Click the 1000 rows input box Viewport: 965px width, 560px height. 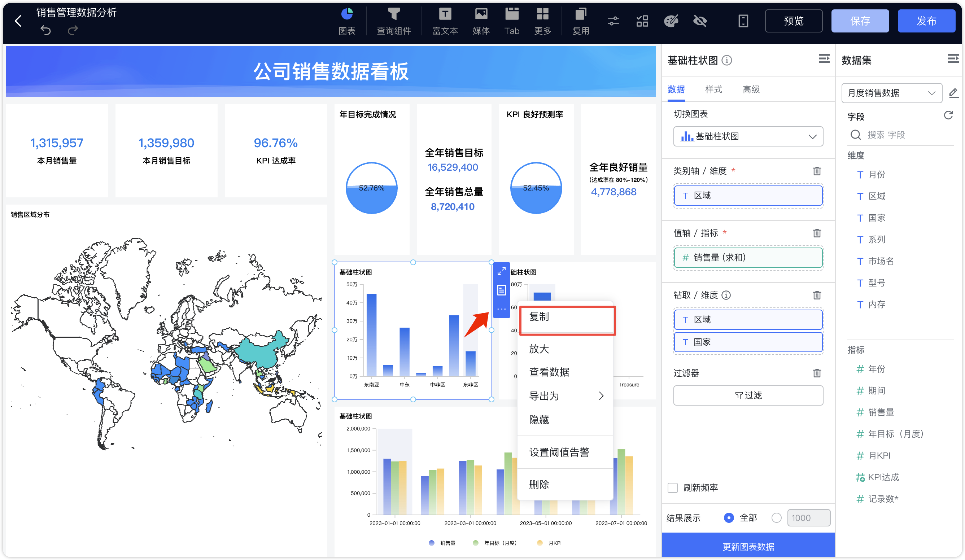pos(808,518)
